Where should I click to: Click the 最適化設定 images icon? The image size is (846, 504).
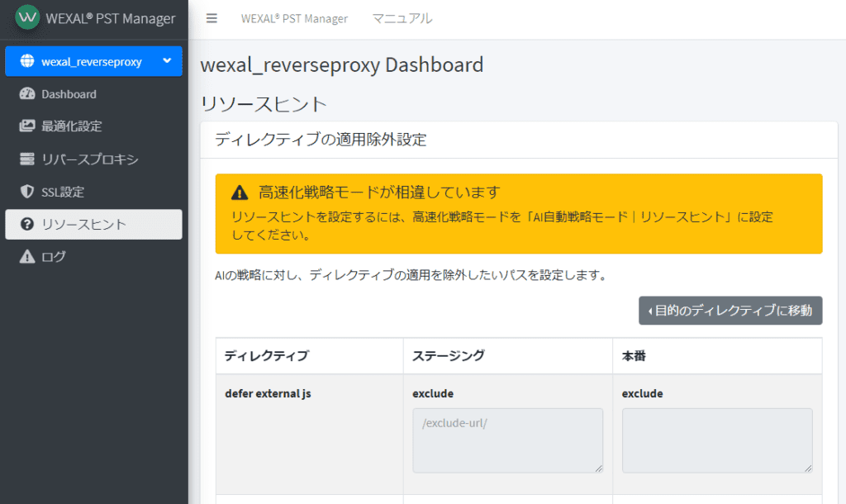[27, 126]
